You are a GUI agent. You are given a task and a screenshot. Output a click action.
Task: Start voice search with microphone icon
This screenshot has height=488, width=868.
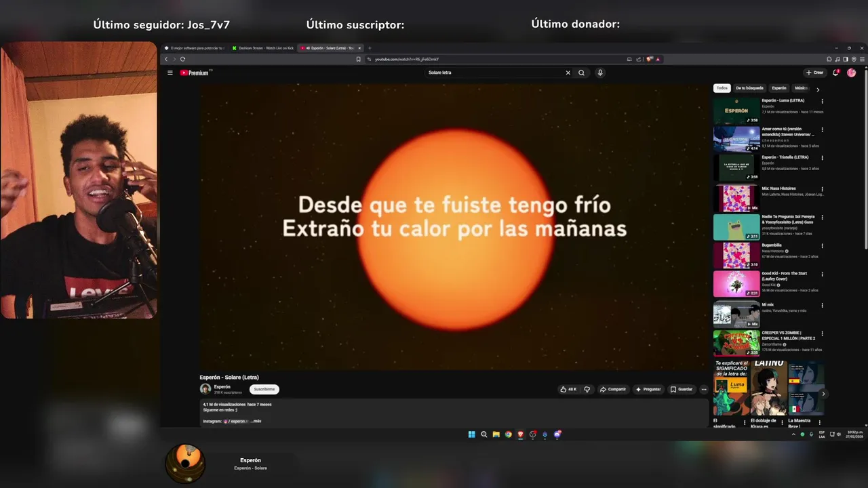pyautogui.click(x=600, y=73)
